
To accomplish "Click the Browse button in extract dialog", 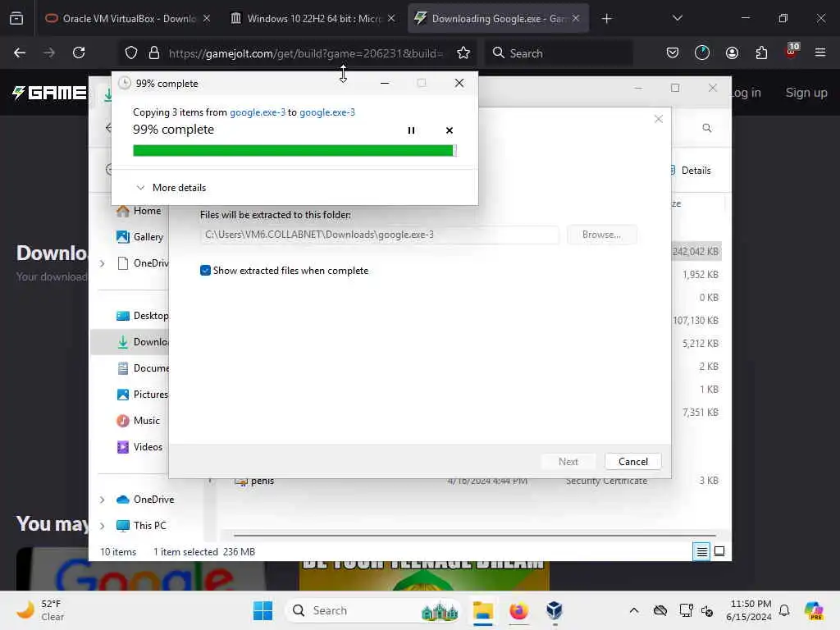I will click(x=601, y=235).
